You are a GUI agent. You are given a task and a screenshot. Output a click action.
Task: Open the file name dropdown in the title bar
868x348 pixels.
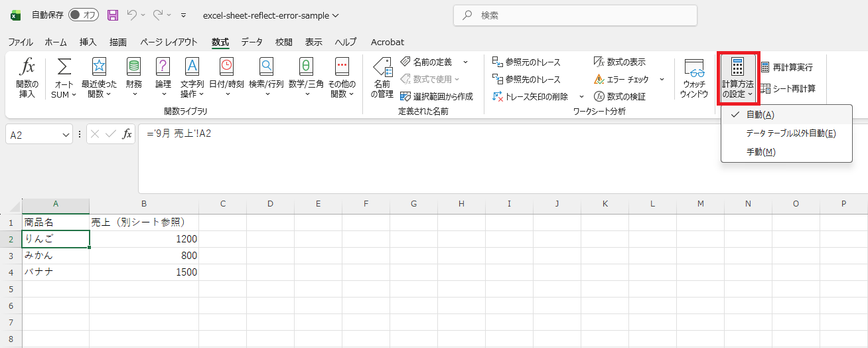point(334,15)
